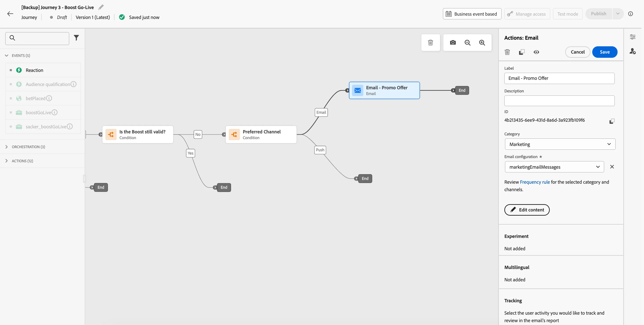Focus the palette search field
Screen dimensions: 644x325
37,38
